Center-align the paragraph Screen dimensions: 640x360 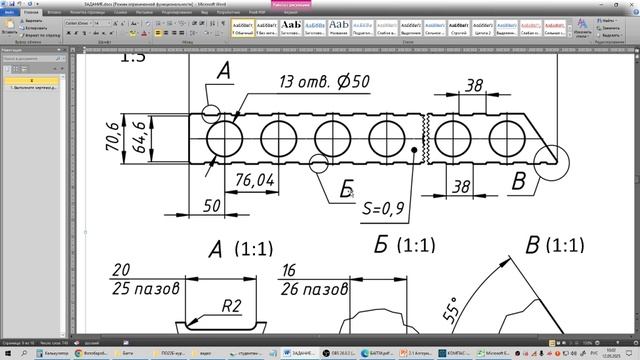(x=166, y=33)
